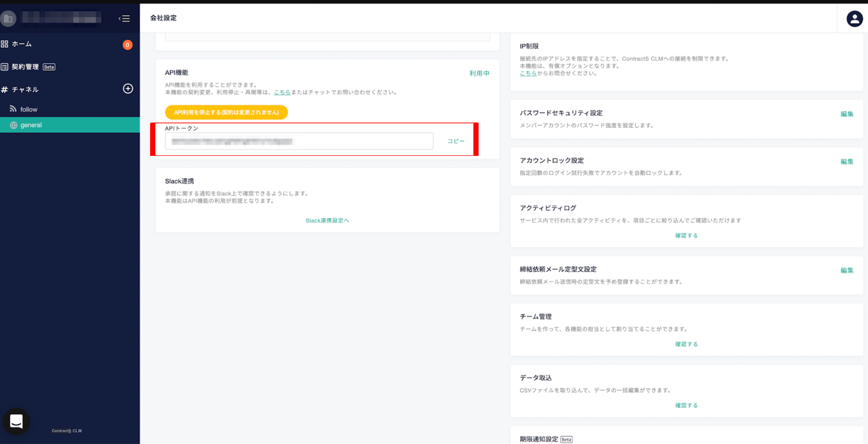Click 確認する under チーム管理
868x444 pixels.
click(x=686, y=345)
